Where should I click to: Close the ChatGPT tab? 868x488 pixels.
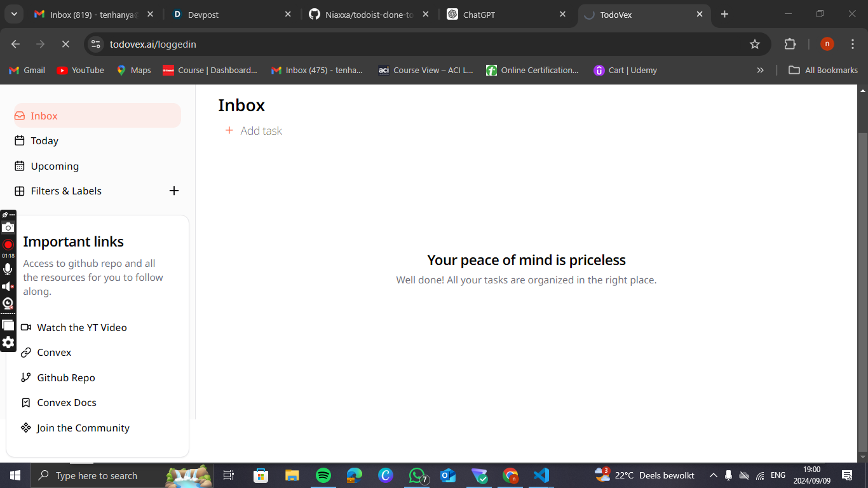coord(562,14)
